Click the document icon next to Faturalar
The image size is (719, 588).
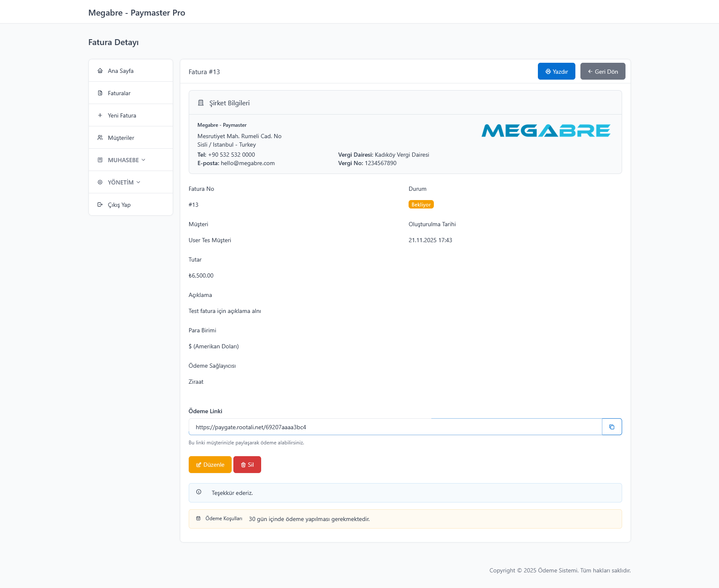(x=100, y=93)
